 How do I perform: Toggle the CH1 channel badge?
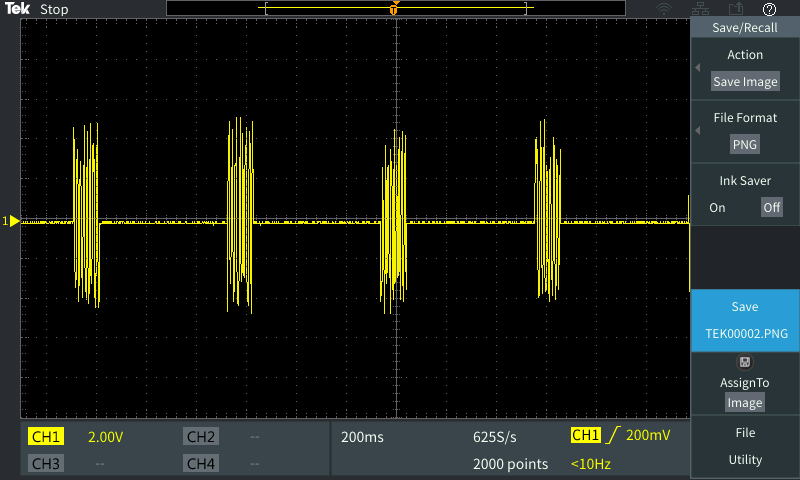coord(45,437)
